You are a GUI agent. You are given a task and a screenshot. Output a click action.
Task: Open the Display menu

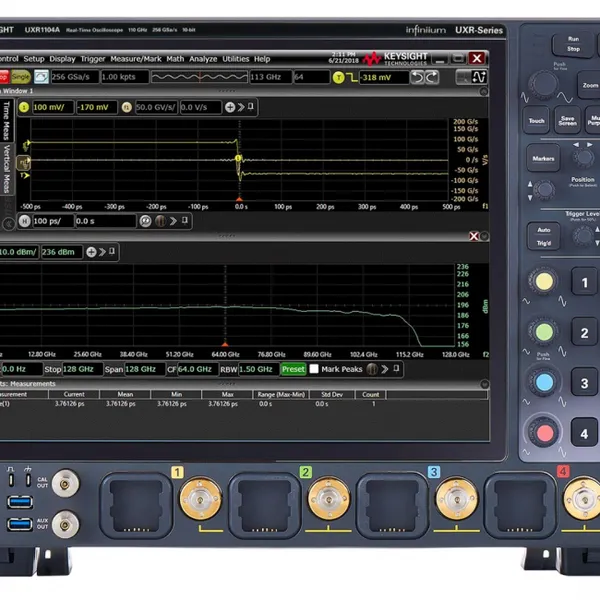62,59
